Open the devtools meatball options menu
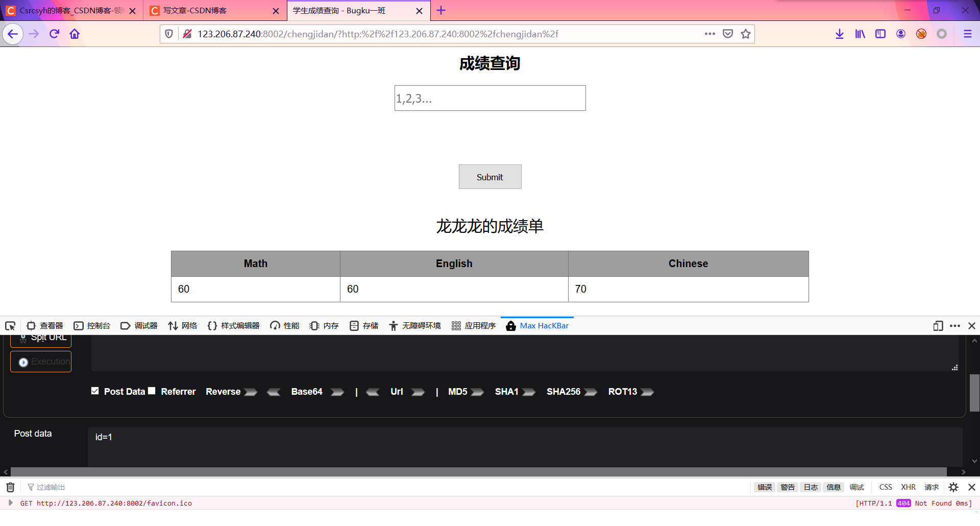The width and height of the screenshot is (980, 526). pos(955,326)
